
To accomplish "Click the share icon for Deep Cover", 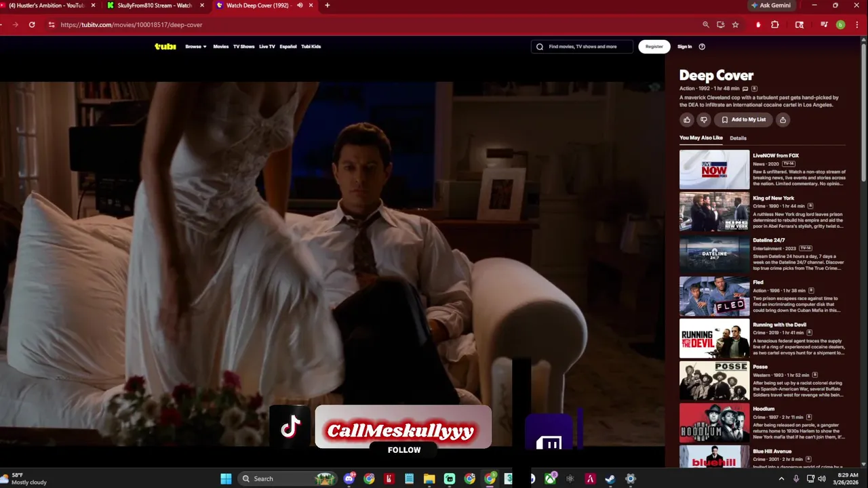I will (x=783, y=120).
